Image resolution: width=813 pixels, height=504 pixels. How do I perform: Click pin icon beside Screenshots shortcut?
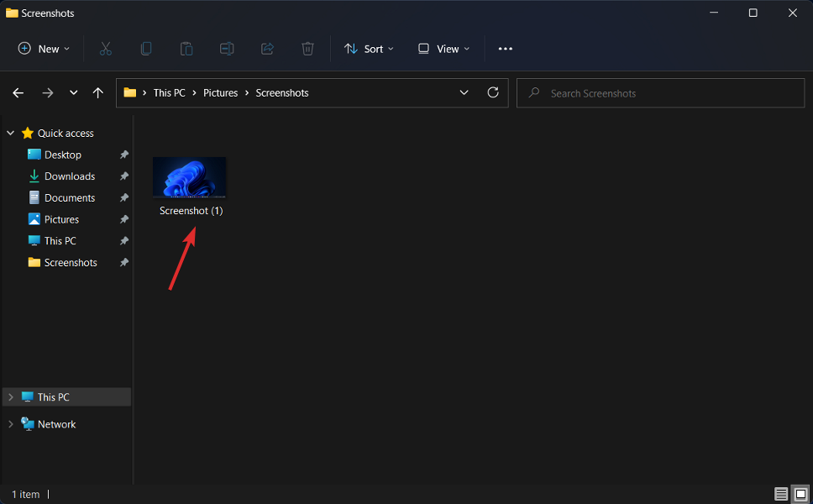124,262
